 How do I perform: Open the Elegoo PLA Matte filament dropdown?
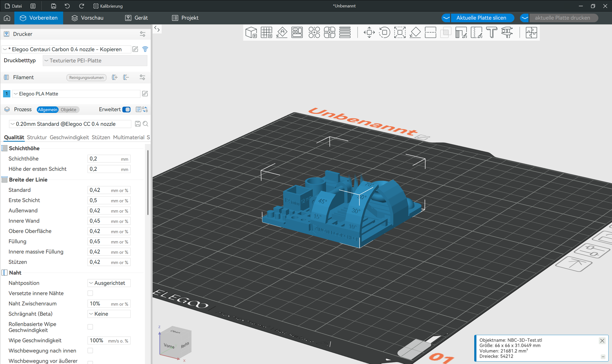pyautogui.click(x=76, y=94)
